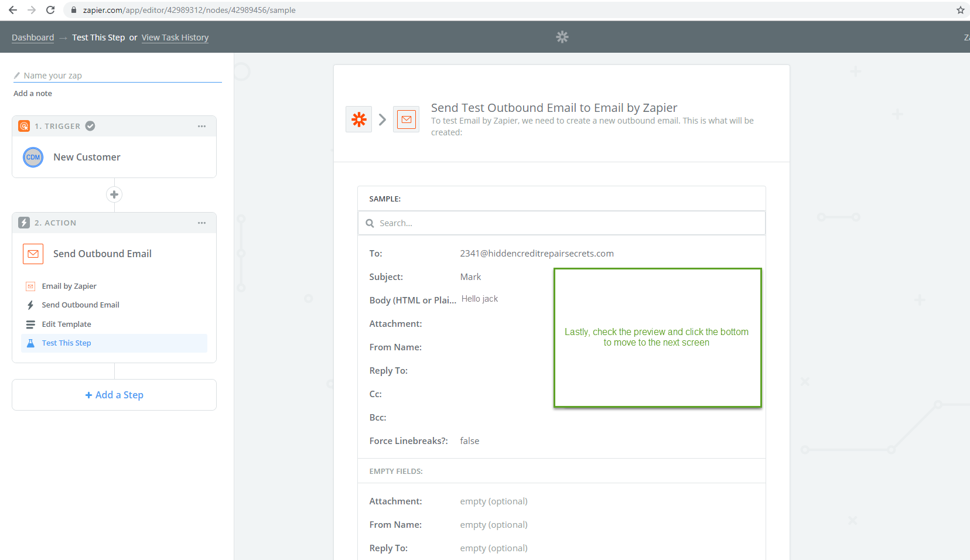Click the browser back arrow
The width and height of the screenshot is (970, 560).
[13, 10]
